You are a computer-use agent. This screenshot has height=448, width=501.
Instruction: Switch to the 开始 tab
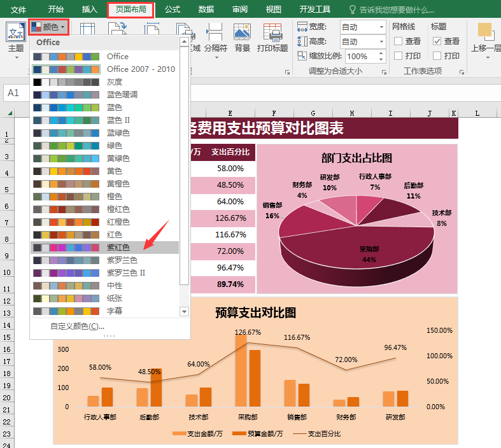click(x=56, y=10)
